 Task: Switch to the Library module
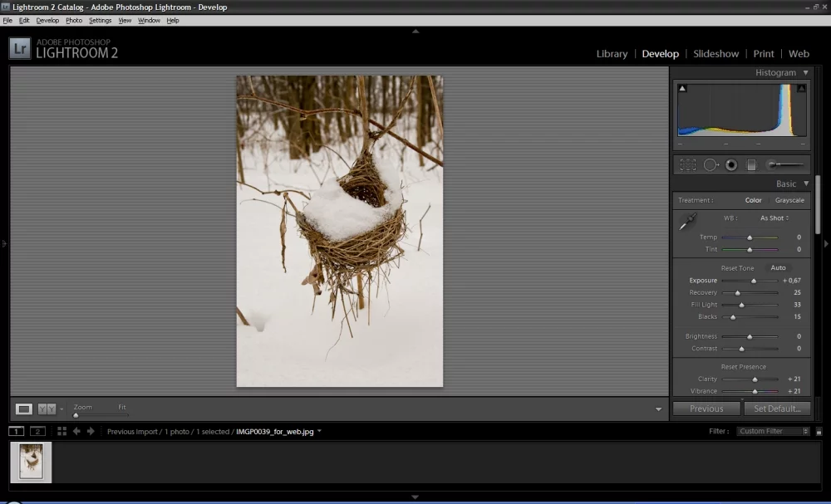click(x=612, y=54)
